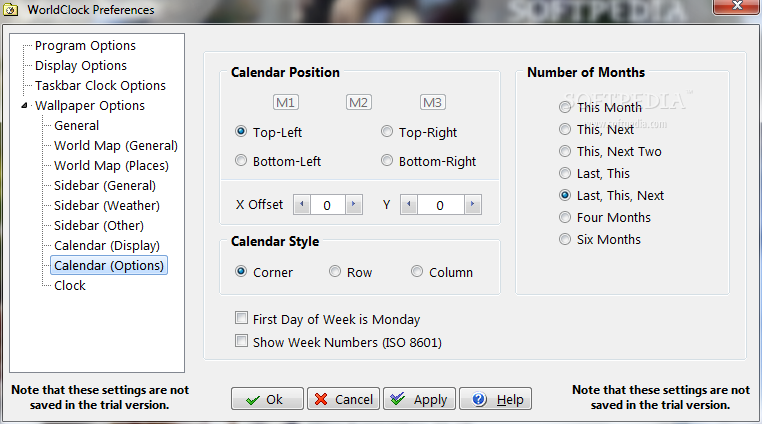Click the Apply button
This screenshot has height=424, width=762.
pyautogui.click(x=419, y=399)
